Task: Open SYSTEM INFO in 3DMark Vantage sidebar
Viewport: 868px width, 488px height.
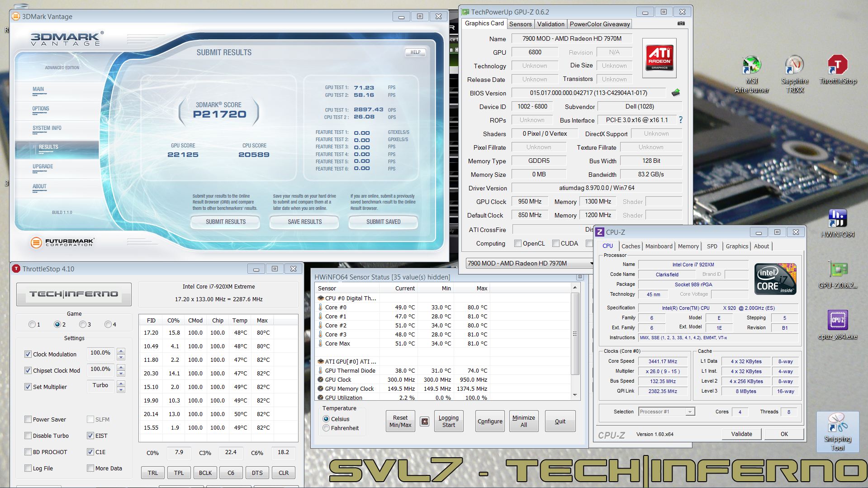Action: pos(47,128)
